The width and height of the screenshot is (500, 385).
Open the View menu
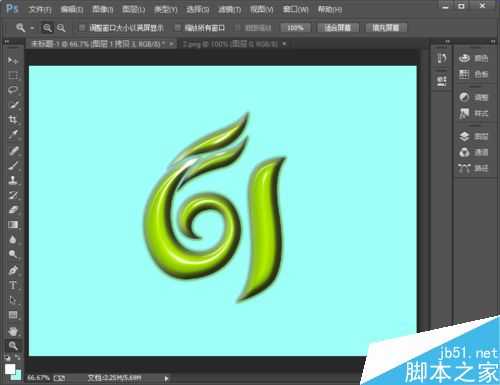tap(262, 10)
